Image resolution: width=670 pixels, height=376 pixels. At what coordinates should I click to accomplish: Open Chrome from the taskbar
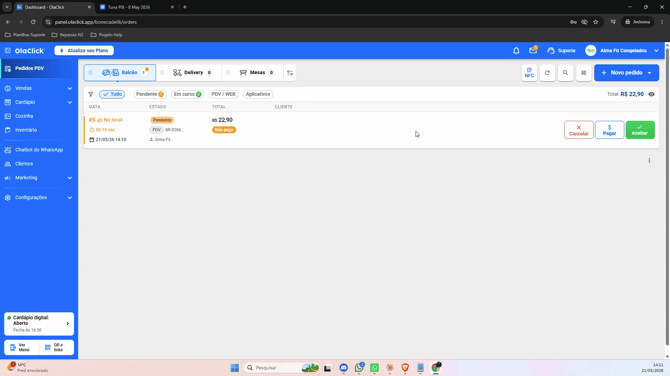click(436, 367)
